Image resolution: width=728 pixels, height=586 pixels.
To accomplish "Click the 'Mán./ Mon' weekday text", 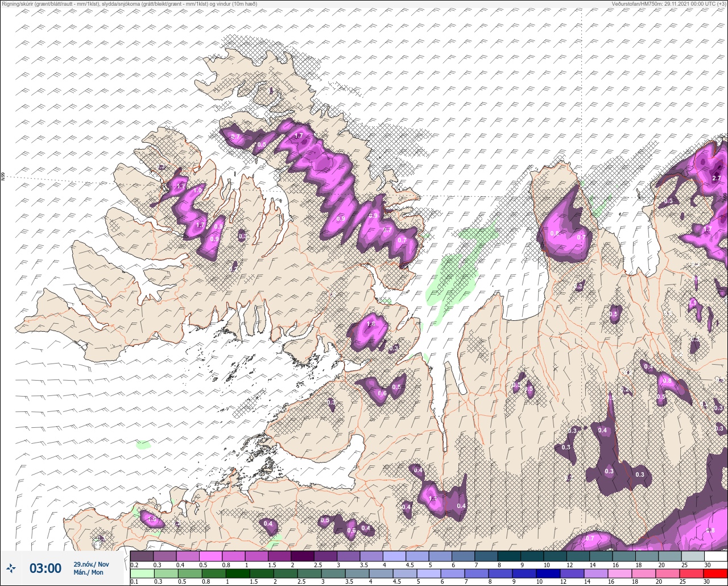I will [88, 572].
